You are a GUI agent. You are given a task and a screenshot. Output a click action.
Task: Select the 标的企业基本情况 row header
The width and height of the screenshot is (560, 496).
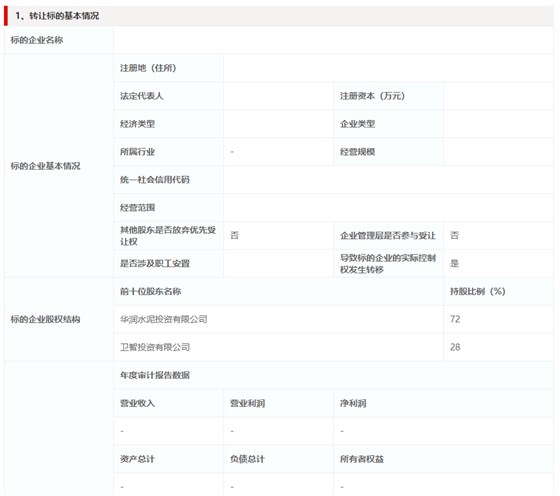pyautogui.click(x=45, y=166)
